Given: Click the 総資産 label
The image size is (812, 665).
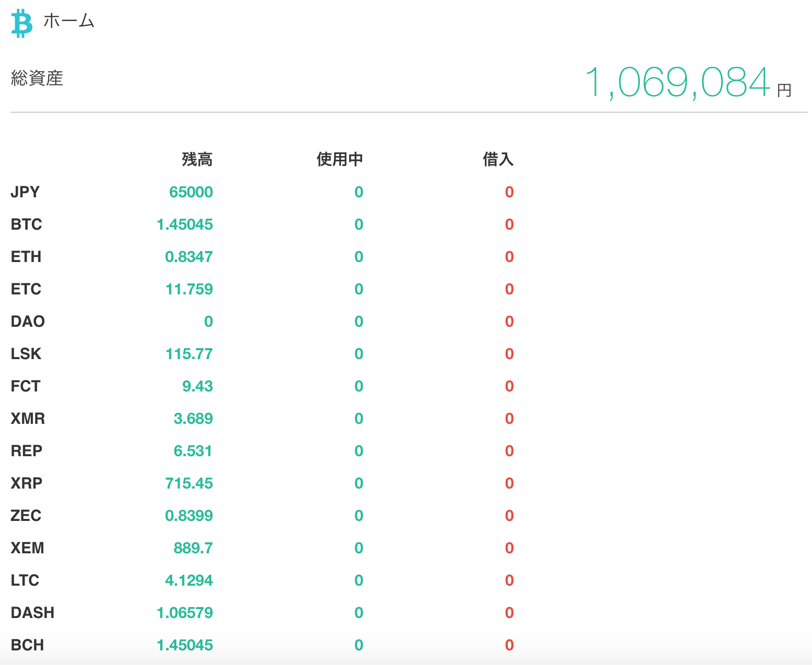Looking at the screenshot, I should tap(37, 78).
